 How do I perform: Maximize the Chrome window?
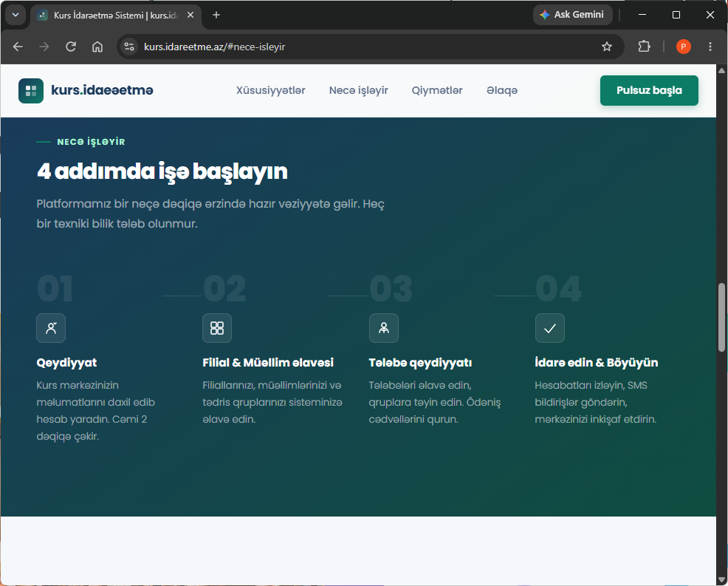(x=676, y=15)
